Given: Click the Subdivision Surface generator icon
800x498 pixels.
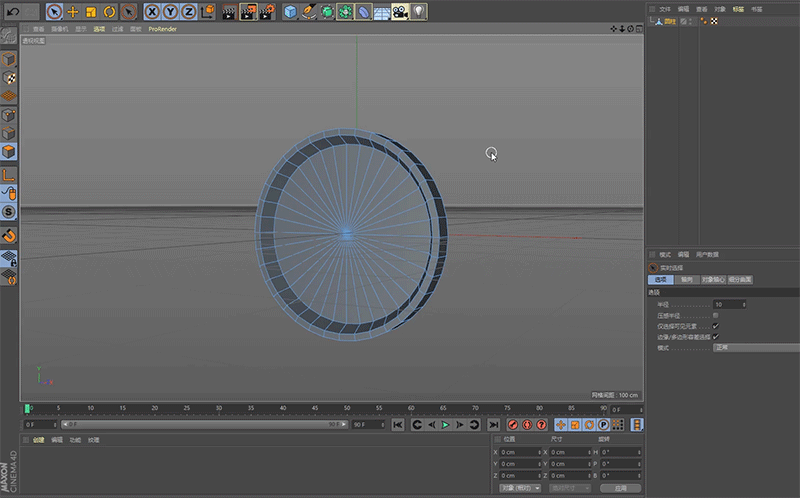Looking at the screenshot, I should (327, 11).
